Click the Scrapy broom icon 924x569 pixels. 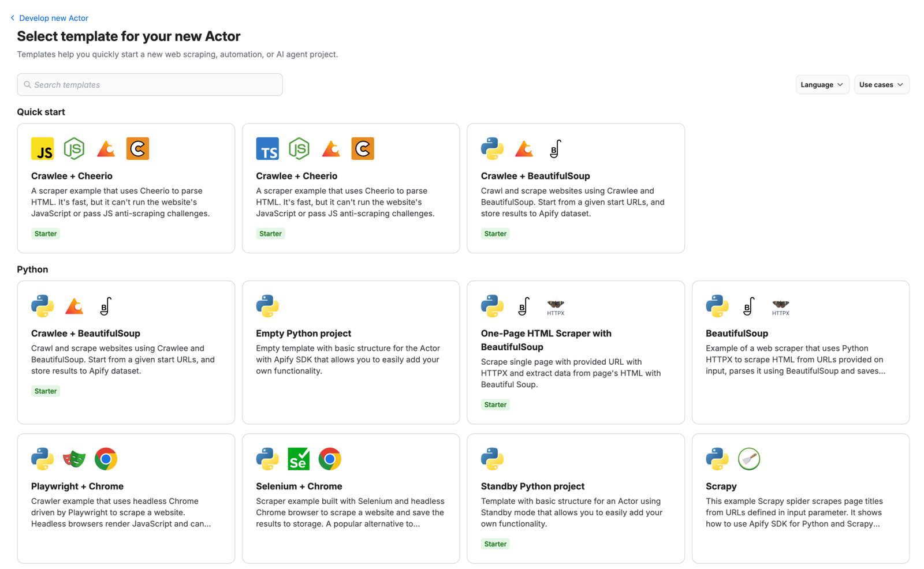(x=749, y=459)
